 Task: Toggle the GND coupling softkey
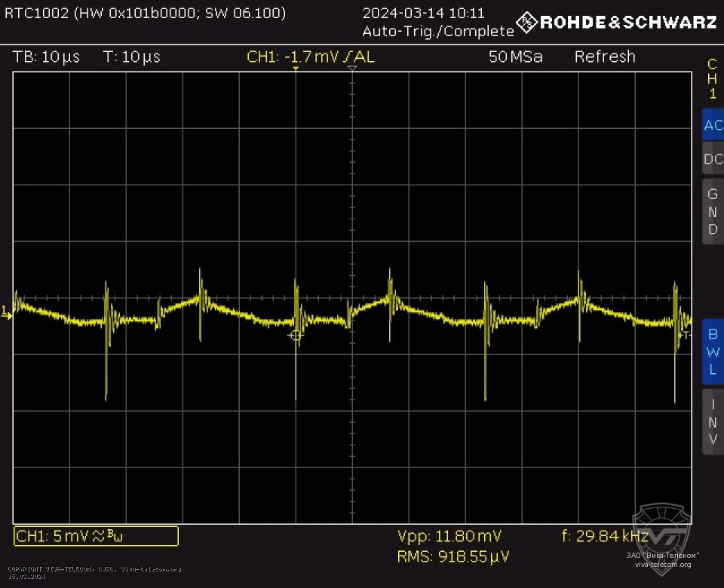click(712, 212)
